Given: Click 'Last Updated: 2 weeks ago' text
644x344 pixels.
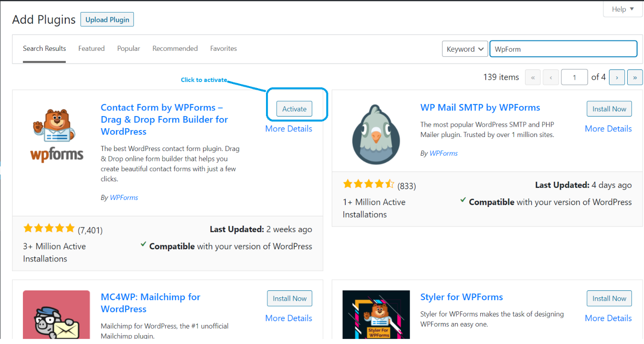Looking at the screenshot, I should pos(261,229).
